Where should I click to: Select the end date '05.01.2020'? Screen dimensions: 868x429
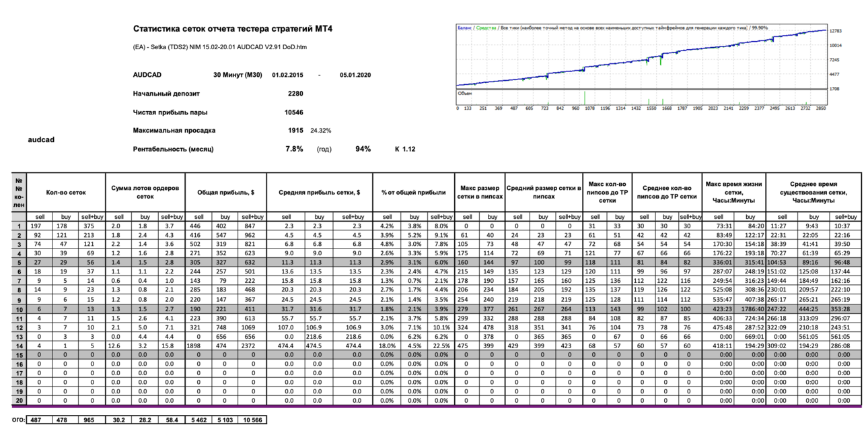point(355,75)
